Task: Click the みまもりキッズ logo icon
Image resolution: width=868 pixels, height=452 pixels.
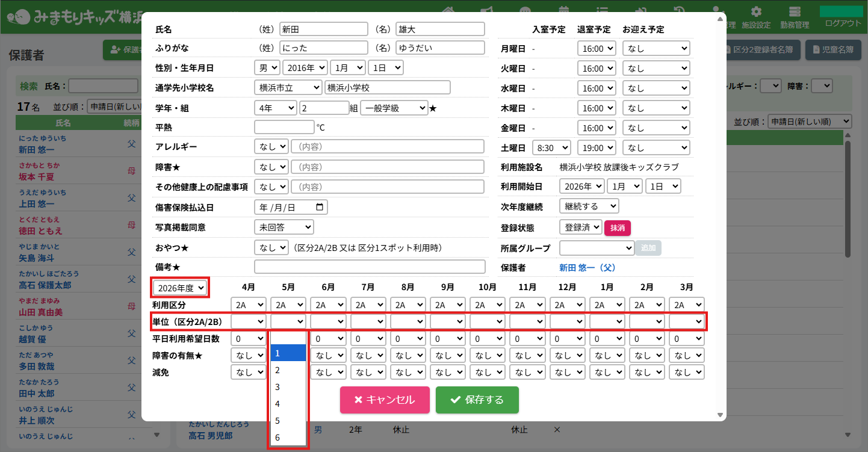Action: click(21, 17)
